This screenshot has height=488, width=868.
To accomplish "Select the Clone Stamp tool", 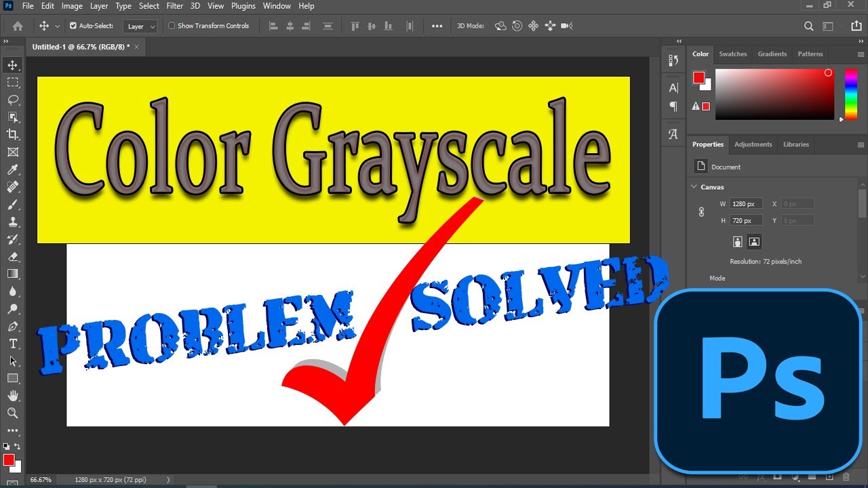I will 13,222.
